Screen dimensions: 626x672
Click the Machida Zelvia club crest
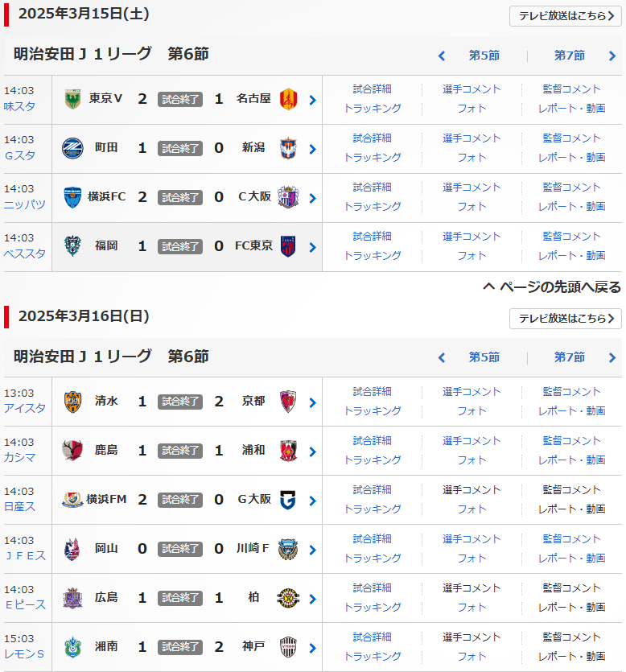[x=72, y=148]
